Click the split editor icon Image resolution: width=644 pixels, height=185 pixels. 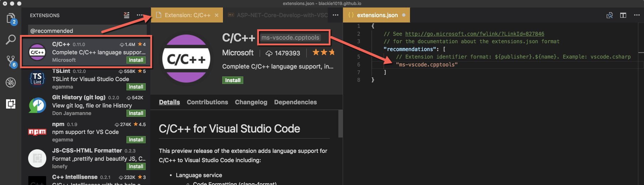click(x=623, y=15)
